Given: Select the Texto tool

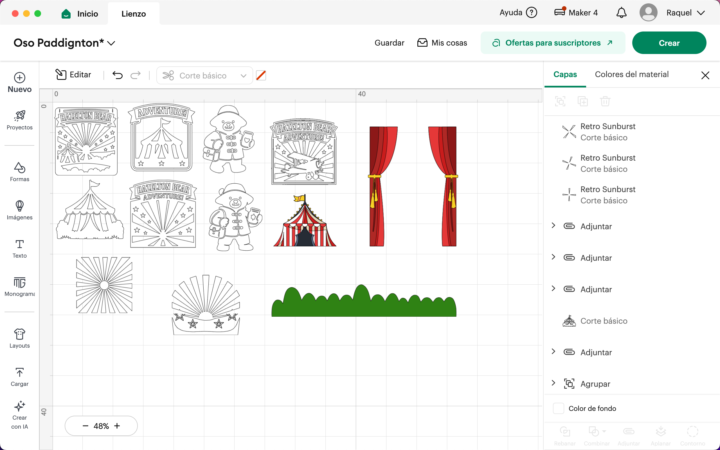Looking at the screenshot, I should click(19, 248).
